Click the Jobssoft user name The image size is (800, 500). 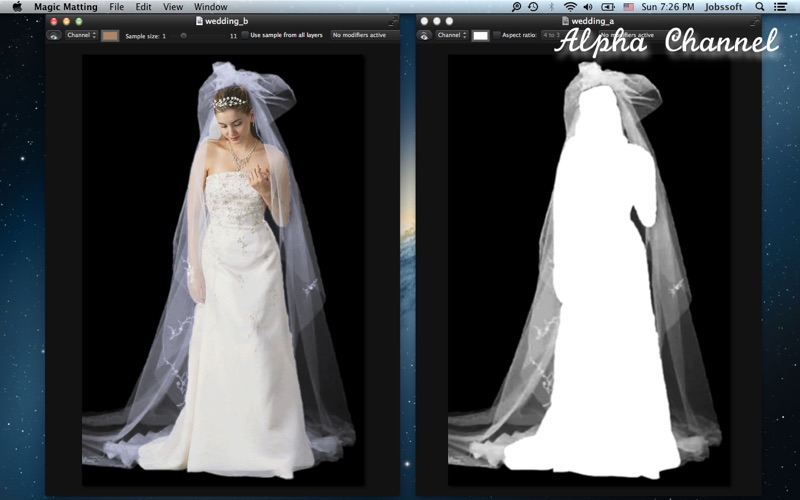[723, 7]
